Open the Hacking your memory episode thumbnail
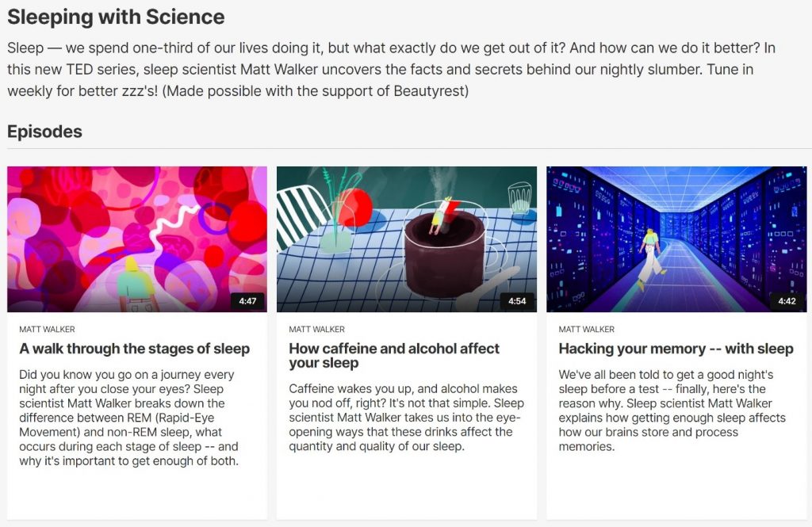812x527 pixels. (676, 239)
